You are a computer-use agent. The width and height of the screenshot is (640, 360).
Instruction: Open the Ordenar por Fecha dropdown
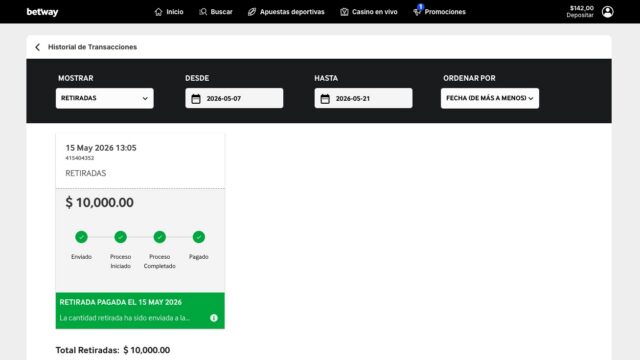pos(490,98)
